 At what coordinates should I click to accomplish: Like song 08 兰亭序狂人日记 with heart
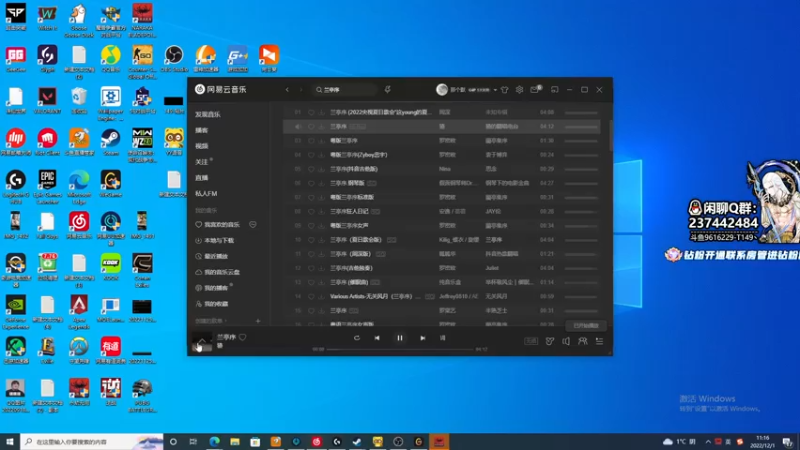[x=311, y=211]
